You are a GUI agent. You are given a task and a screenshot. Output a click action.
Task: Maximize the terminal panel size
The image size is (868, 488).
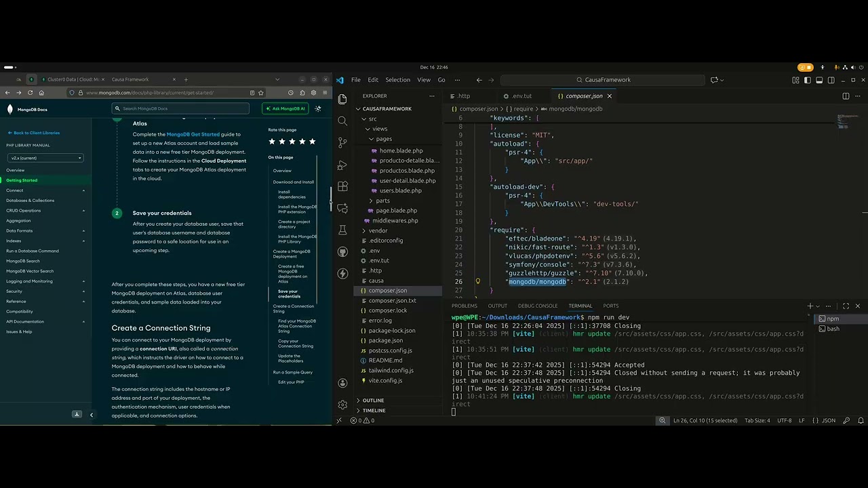pyautogui.click(x=846, y=306)
